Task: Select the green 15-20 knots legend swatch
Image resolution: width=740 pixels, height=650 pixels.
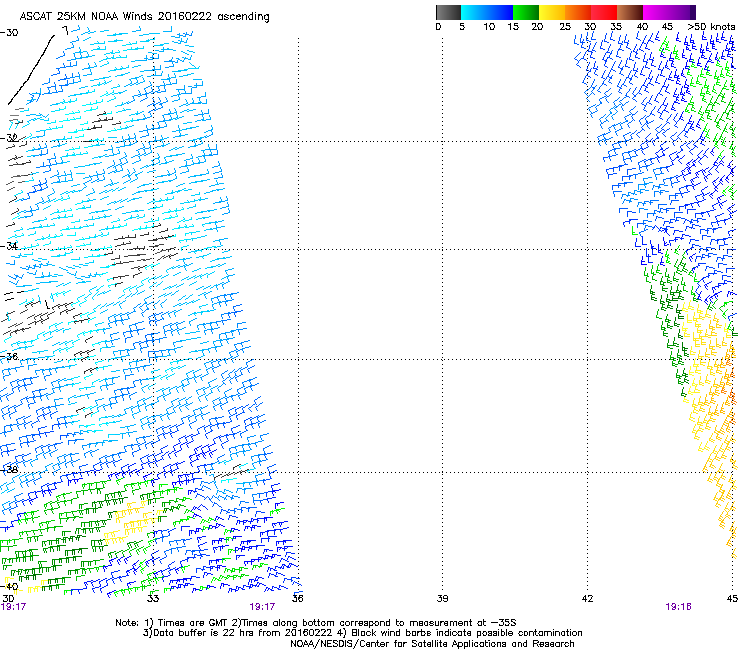Action: tap(526, 12)
